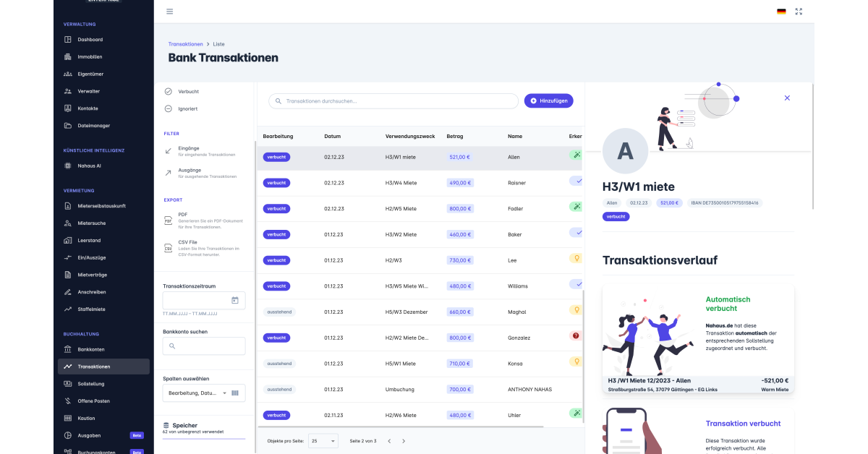Click the Immobilien building icon
The height and width of the screenshot is (454, 868).
click(x=67, y=56)
